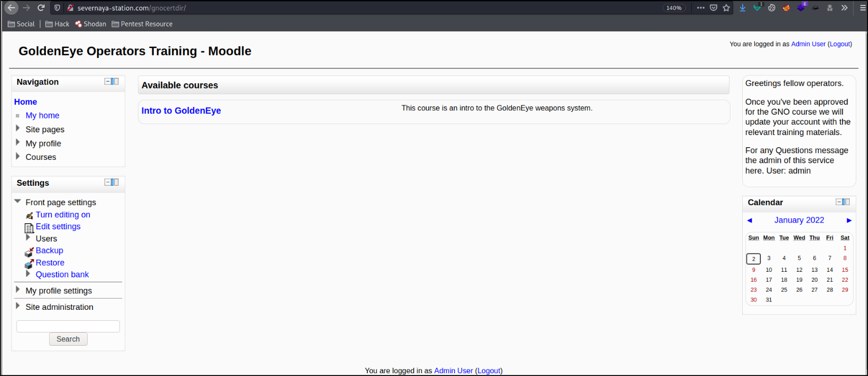Open the Pentest Resource bookmarks folder
Image resolution: width=868 pixels, height=376 pixels.
coord(142,24)
